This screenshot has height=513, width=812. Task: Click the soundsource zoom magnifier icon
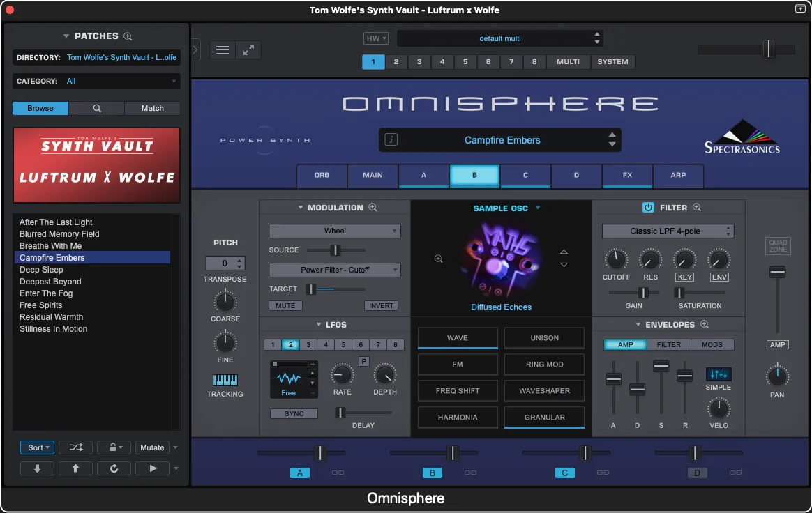439,259
